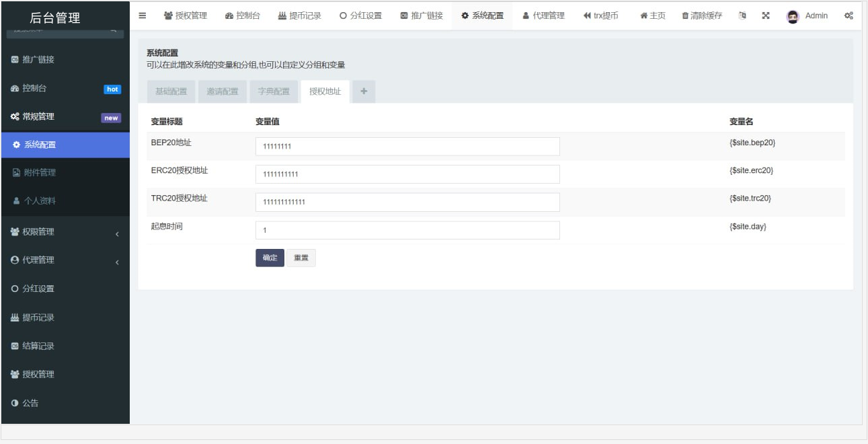Switch to the 字典配置 config tab

pyautogui.click(x=274, y=91)
